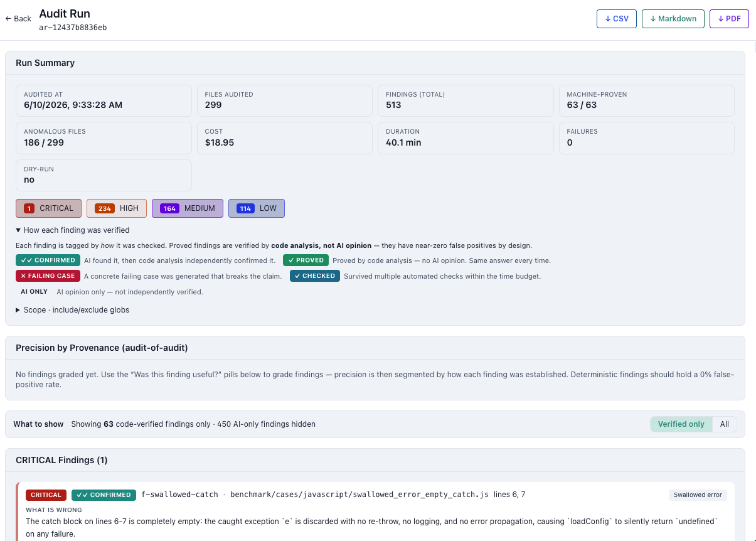This screenshot has height=541, width=756.
Task: Click the 'Precision by Provenance (audit-of-audit)' heading
Action: click(102, 348)
